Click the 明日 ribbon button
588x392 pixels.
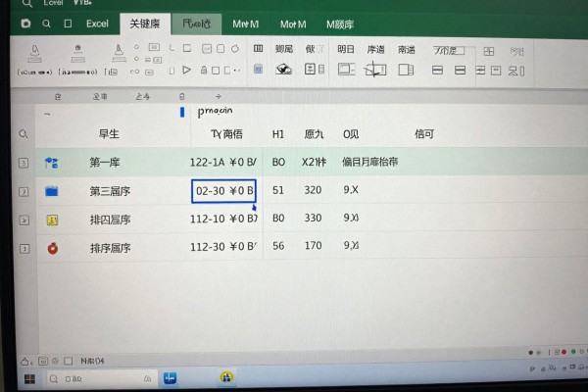[345, 49]
